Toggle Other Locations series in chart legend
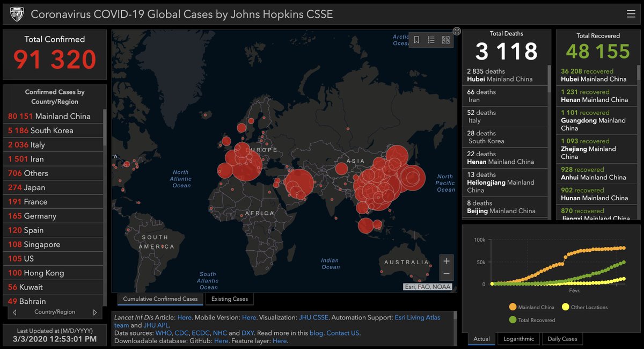 (x=584, y=307)
